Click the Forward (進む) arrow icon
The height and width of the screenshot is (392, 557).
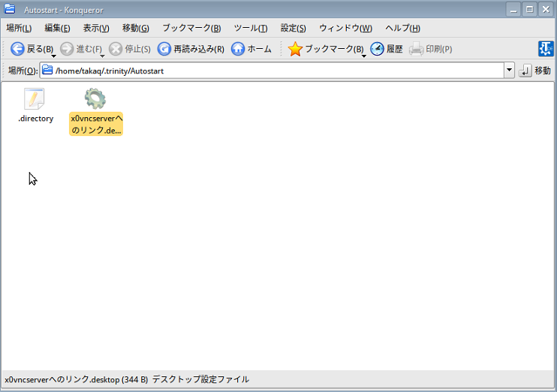pyautogui.click(x=66, y=49)
